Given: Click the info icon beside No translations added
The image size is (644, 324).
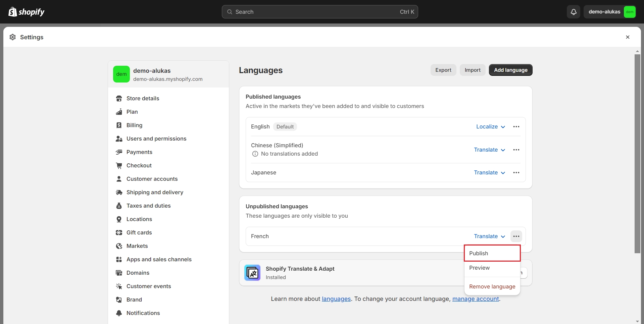Looking at the screenshot, I should [x=255, y=154].
